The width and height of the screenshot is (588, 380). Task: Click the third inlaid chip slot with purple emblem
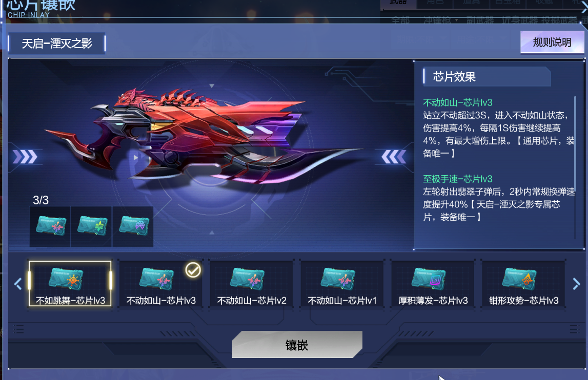(x=133, y=226)
